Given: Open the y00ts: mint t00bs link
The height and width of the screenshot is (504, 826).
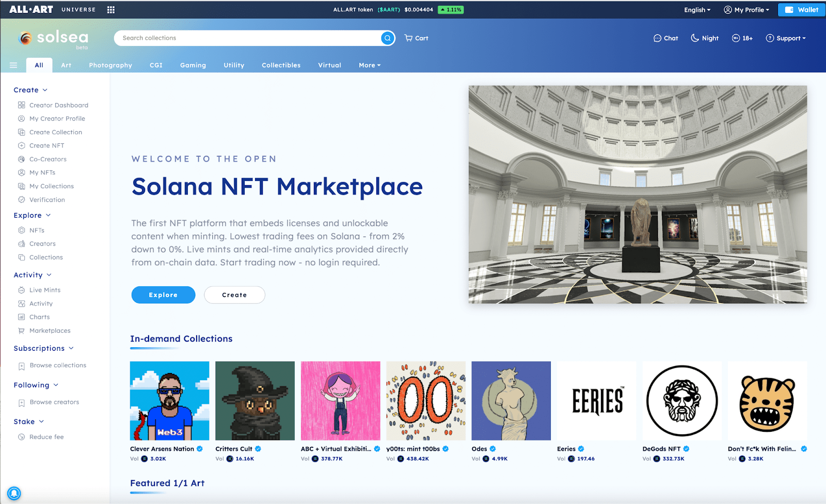Looking at the screenshot, I should pos(413,449).
